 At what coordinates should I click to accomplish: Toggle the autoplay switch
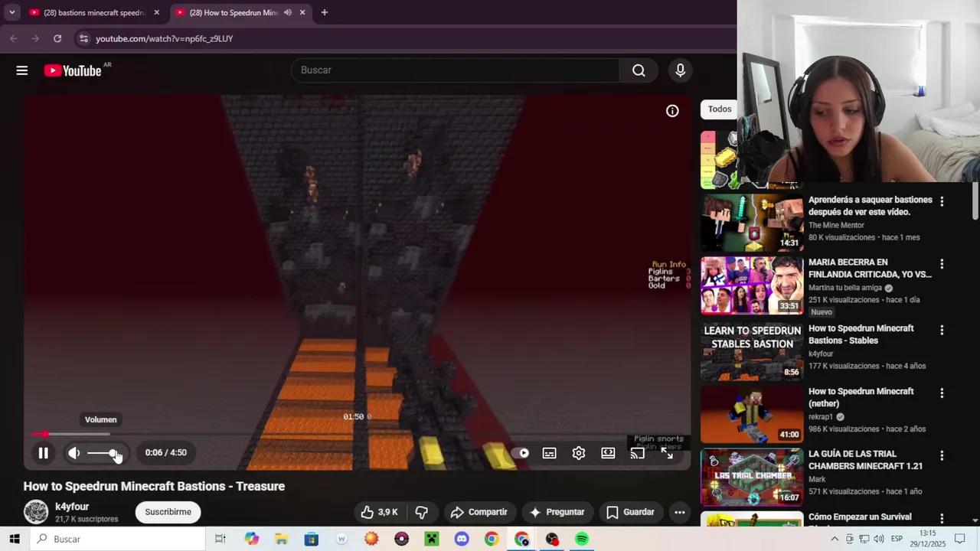520,453
